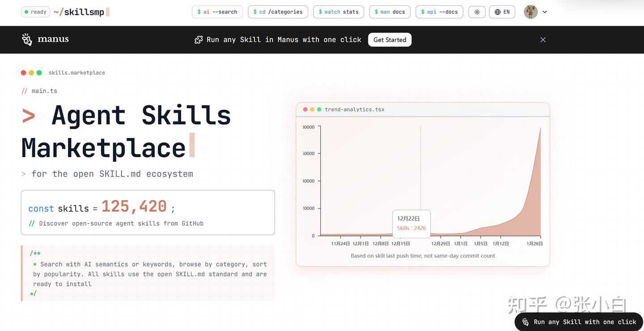The image size is (644, 331).
Task: Click the // main.ts comment text
Action: pyautogui.click(x=39, y=91)
